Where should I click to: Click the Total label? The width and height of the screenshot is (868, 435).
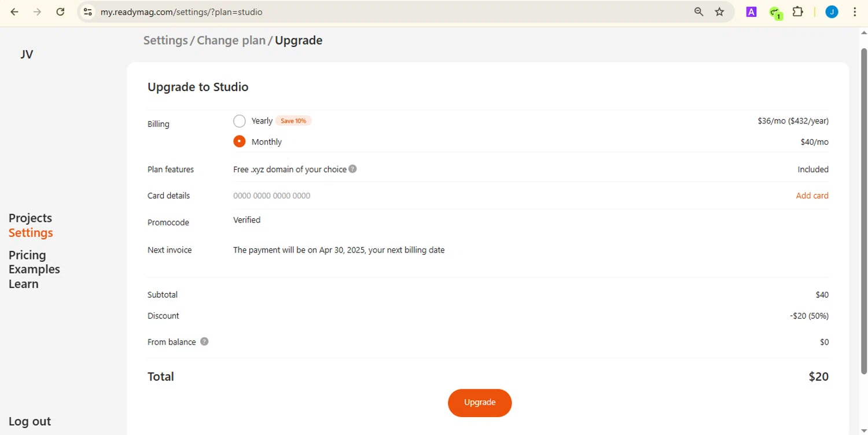[x=161, y=376]
